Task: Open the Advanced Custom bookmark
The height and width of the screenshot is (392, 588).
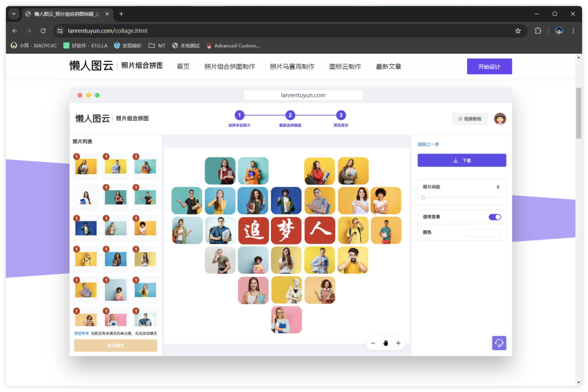Action: (x=233, y=45)
